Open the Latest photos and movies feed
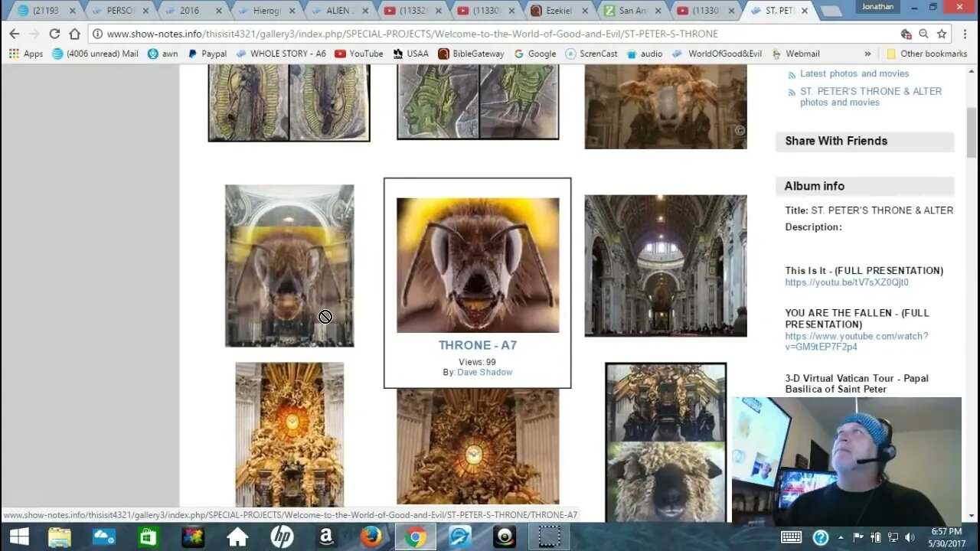Viewport: 980px width, 551px height. (854, 73)
